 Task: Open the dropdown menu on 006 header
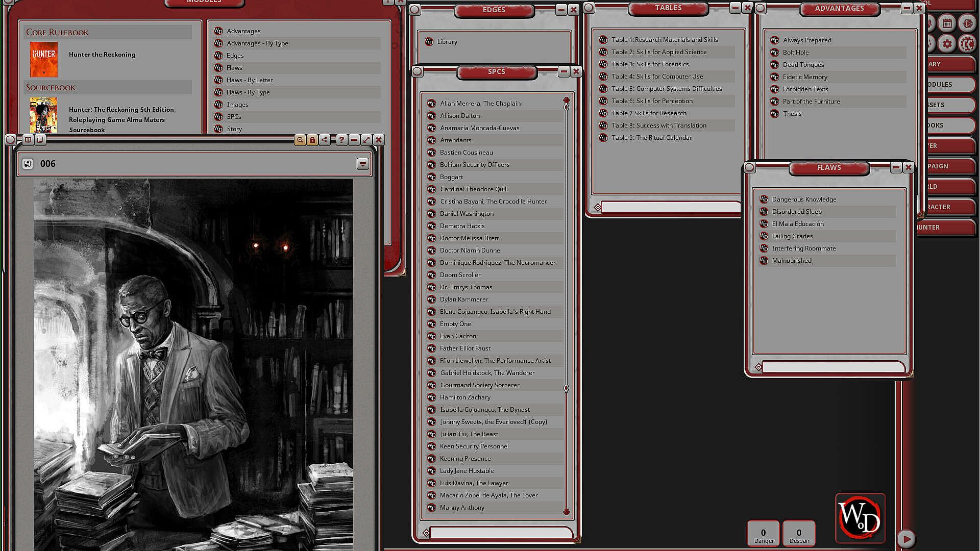[x=362, y=164]
